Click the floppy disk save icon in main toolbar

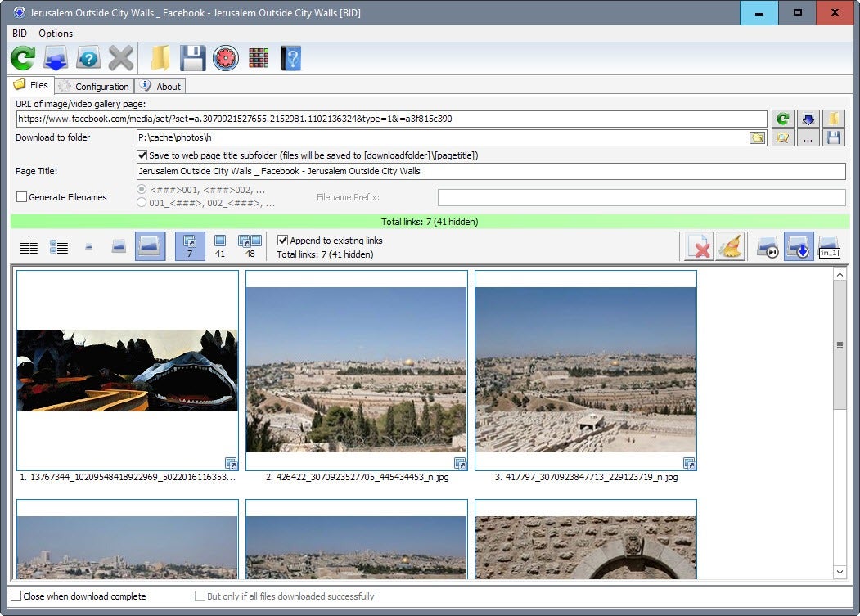[192, 58]
